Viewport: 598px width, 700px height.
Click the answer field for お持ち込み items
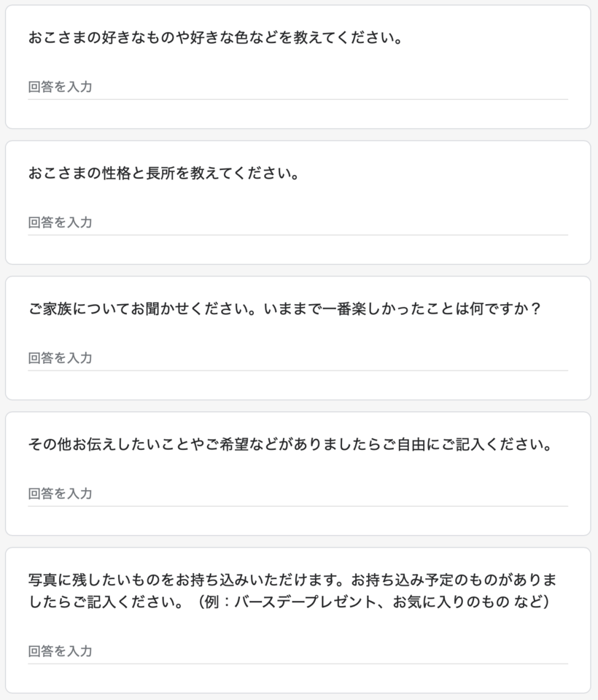click(x=298, y=652)
